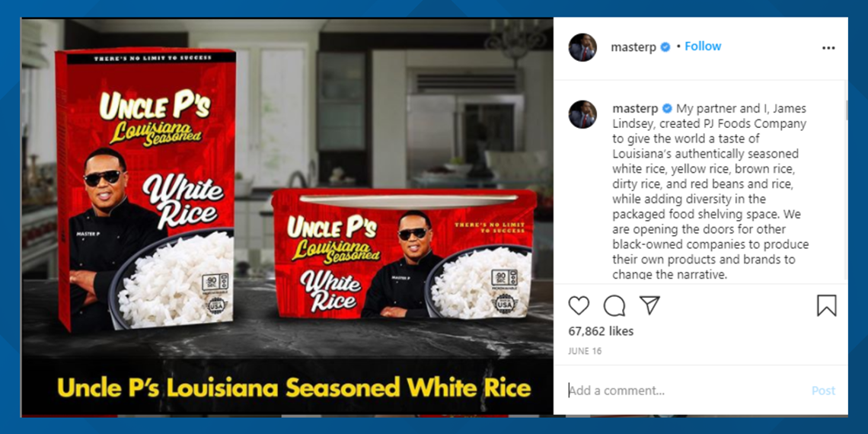This screenshot has width=868, height=434.
Task: Click the yellow Uncle P's caption banner
Action: coord(293,388)
